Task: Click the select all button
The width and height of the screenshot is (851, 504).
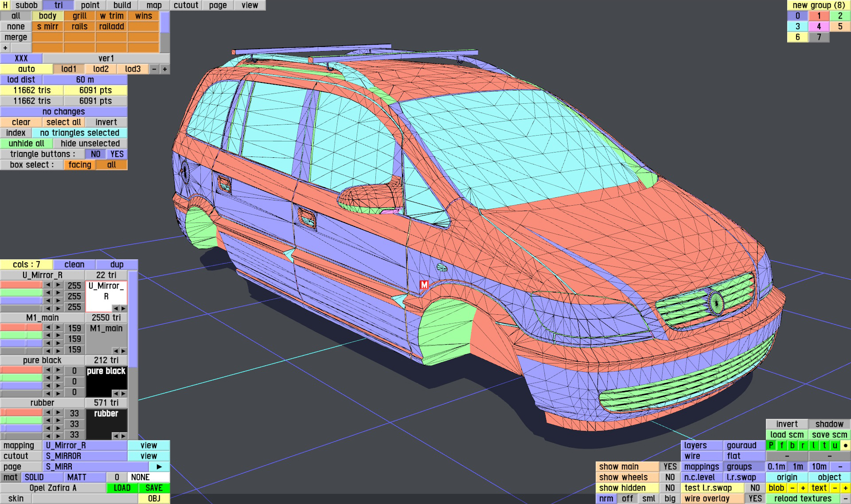Action: (63, 122)
